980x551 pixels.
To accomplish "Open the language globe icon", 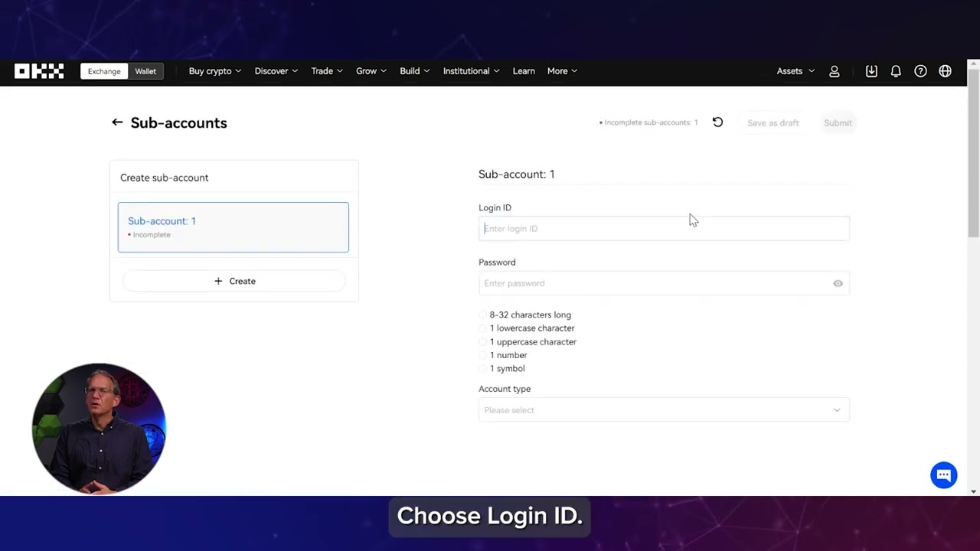I will click(x=946, y=71).
